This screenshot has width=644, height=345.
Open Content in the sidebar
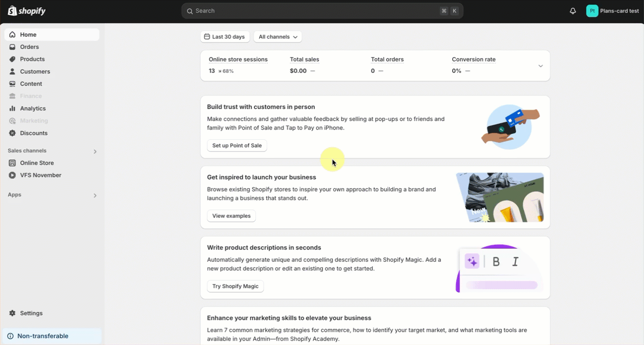point(52,84)
